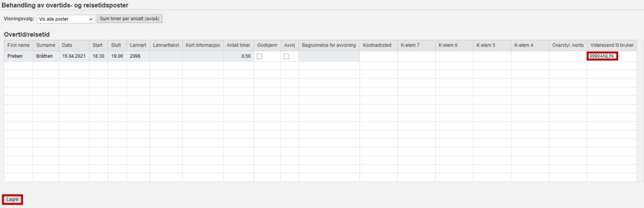
Task: Click the K-elem 7 cell in first row
Action: tap(416, 56)
